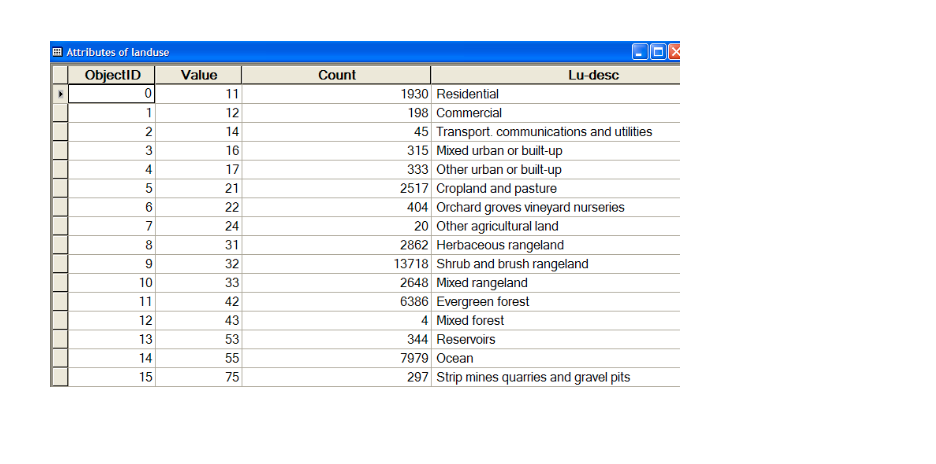Maximize the Attributes of landuse window
Screen dimensions: 936x464
click(x=657, y=53)
